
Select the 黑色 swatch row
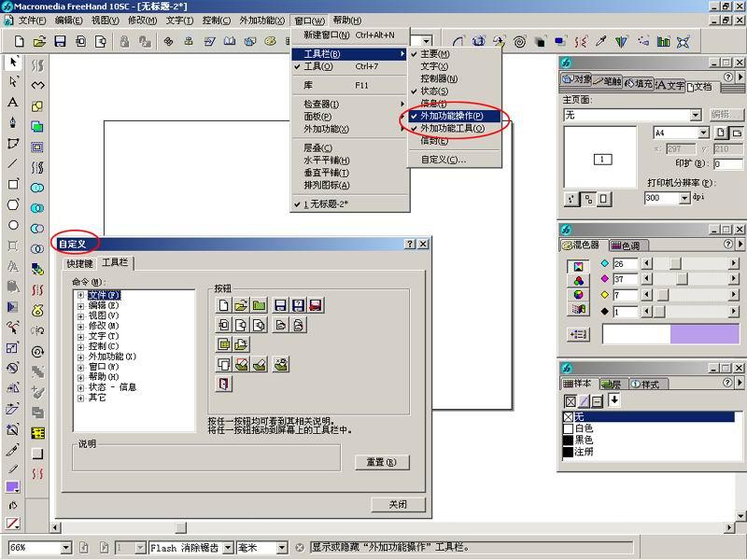coord(648,440)
